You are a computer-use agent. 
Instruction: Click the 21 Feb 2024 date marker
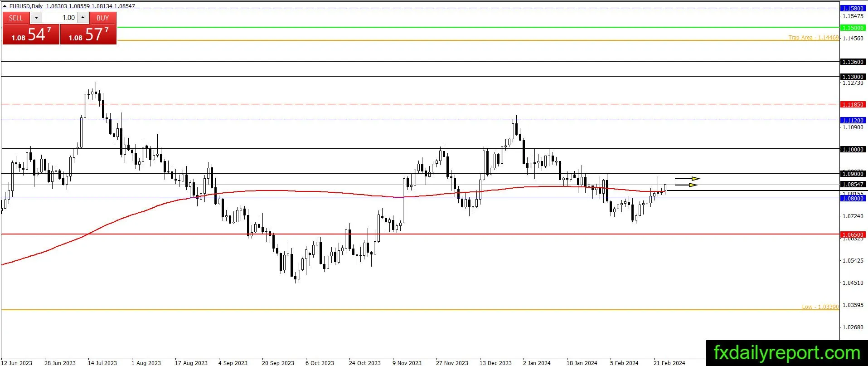coord(669,363)
